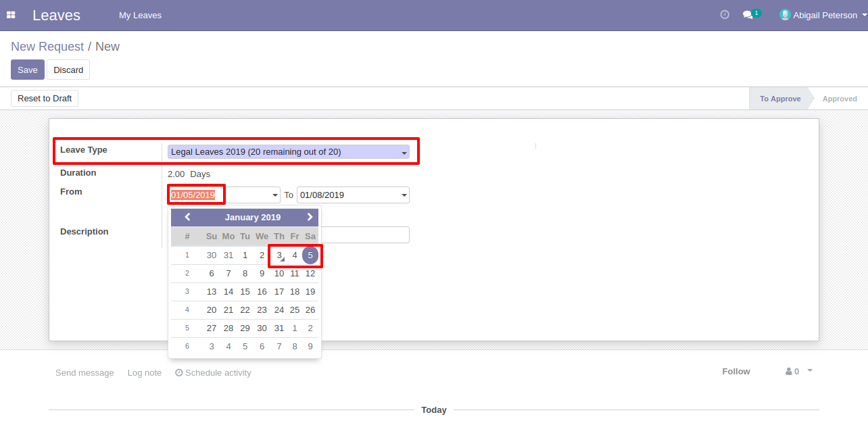Open the Abigail Peterson user menu
The height and width of the screenshot is (421, 868).
tap(823, 15)
